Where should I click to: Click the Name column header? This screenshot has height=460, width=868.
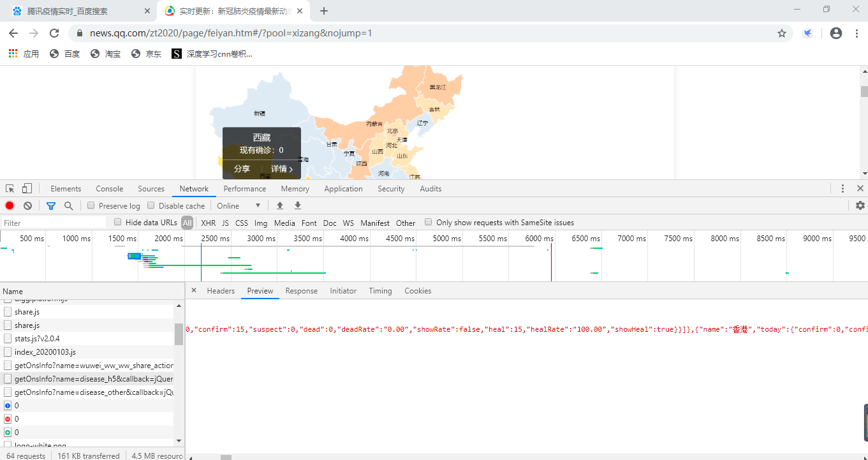[x=92, y=291]
